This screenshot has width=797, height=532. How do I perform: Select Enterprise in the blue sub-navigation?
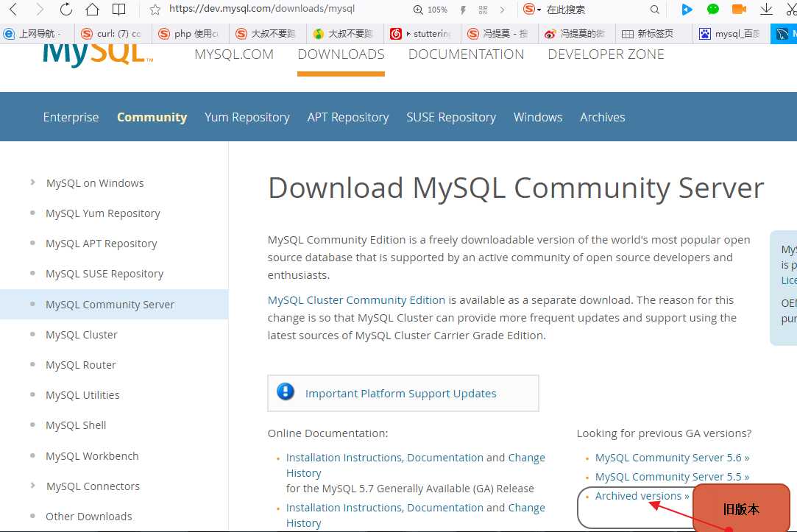(71, 118)
